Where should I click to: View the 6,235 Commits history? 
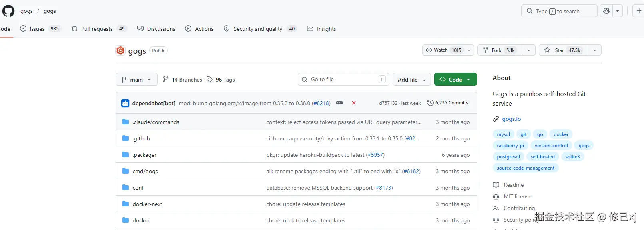point(448,103)
